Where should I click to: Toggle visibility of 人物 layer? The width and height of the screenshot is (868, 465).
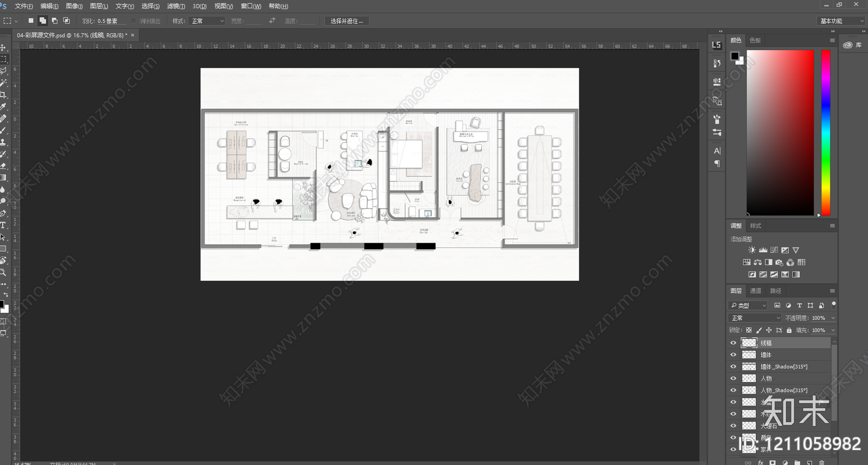pyautogui.click(x=733, y=379)
